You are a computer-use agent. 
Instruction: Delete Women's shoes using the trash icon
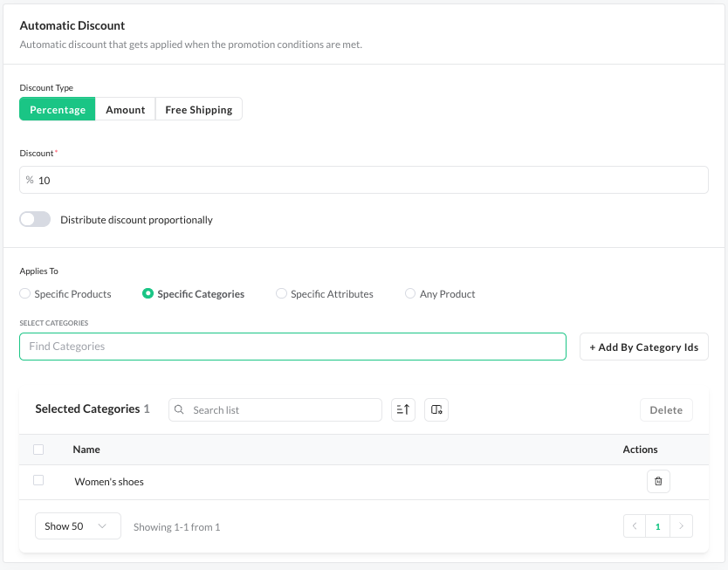pyautogui.click(x=658, y=481)
